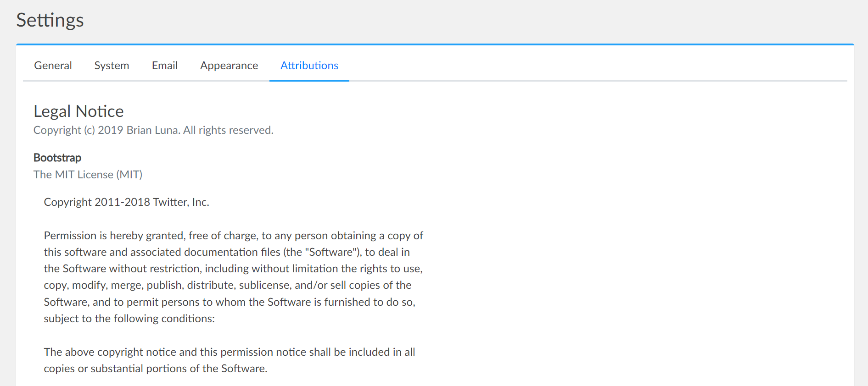Click the Twitter, Inc. copyright line
Viewport: 868px width, 386px height.
pyautogui.click(x=126, y=202)
